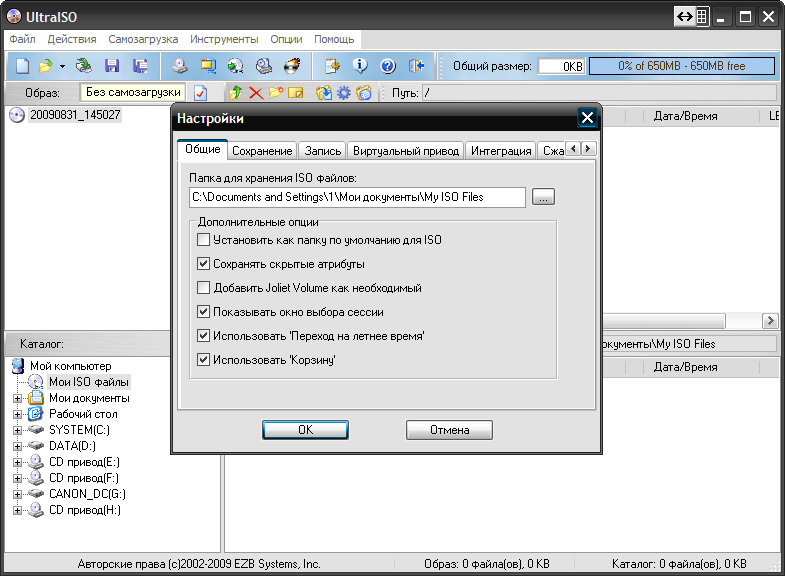Expand the Мои документы tree node

click(18, 398)
